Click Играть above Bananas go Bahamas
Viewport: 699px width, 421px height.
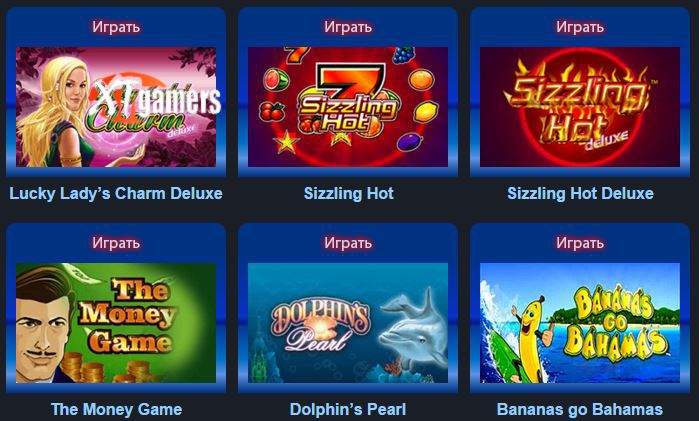[580, 243]
